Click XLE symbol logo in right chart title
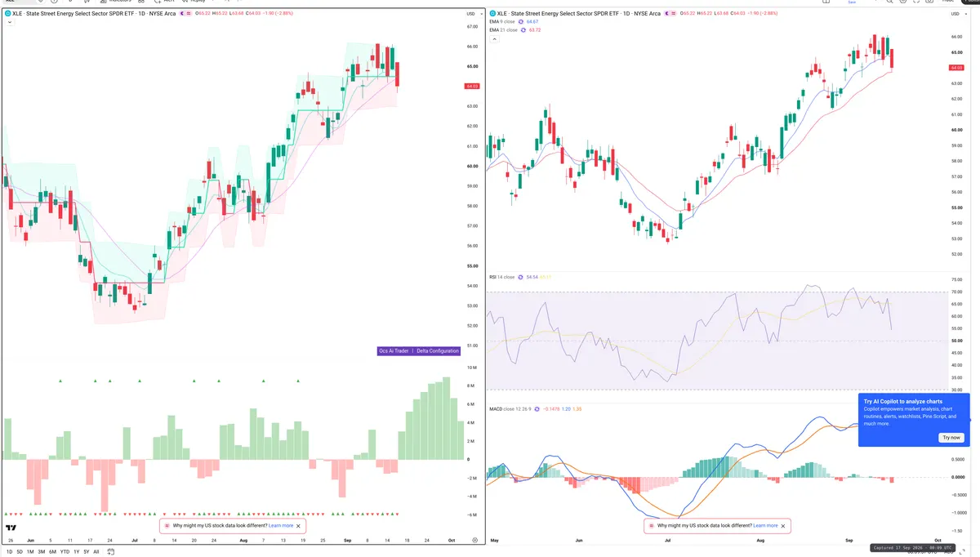 coord(492,14)
